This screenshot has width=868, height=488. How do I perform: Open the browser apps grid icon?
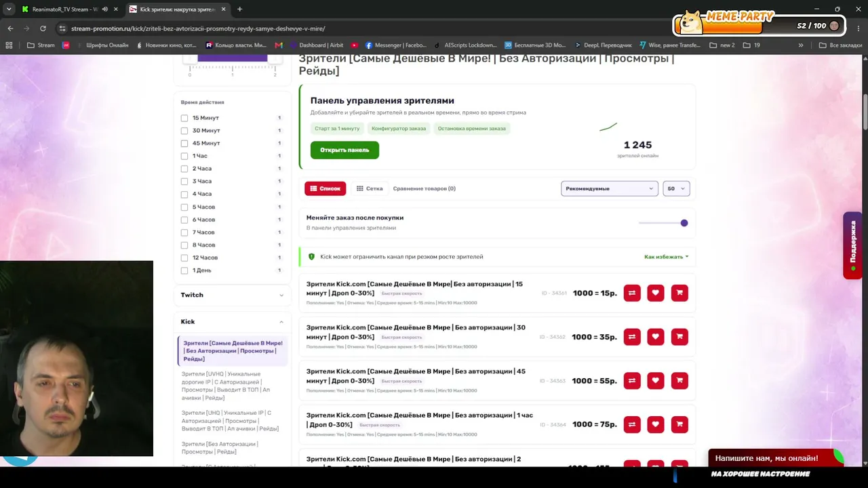[x=9, y=45]
